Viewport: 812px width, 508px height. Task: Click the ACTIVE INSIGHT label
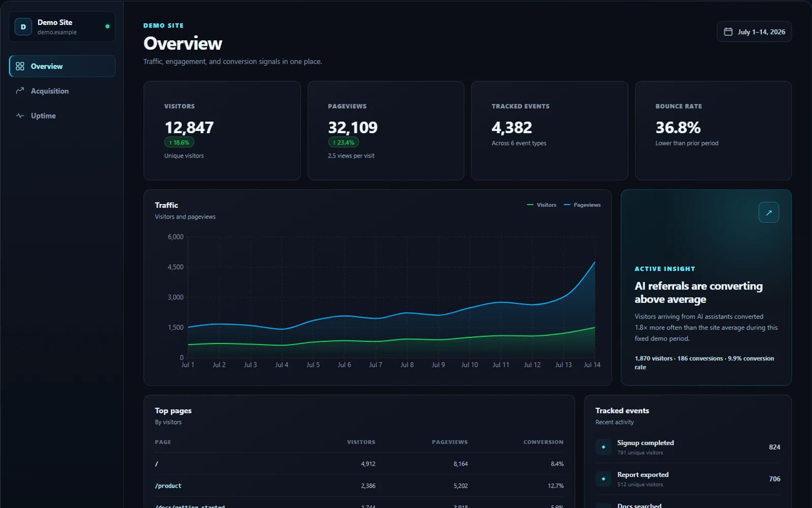click(665, 269)
